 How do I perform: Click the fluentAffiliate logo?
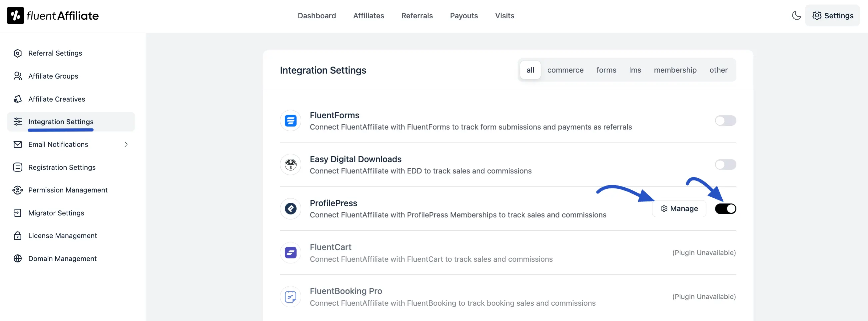point(53,15)
